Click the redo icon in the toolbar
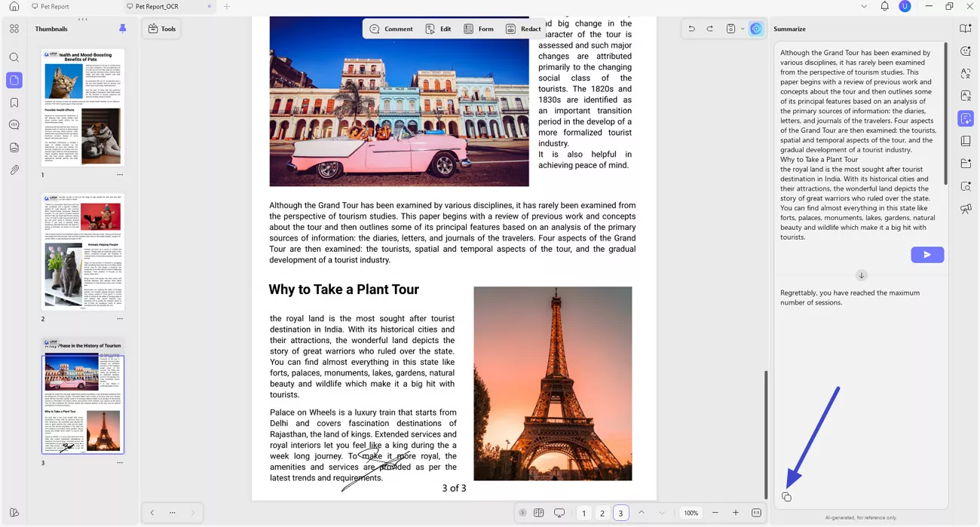 point(709,28)
